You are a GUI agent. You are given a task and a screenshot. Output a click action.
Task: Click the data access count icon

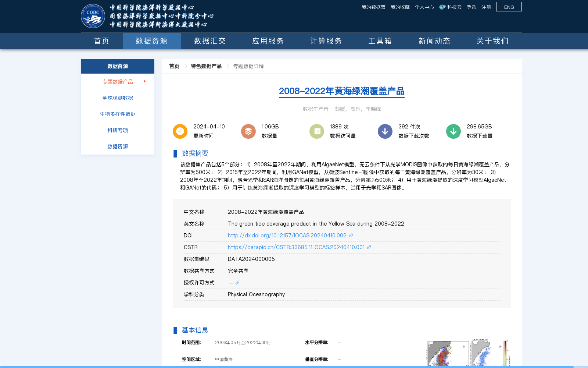(316, 131)
